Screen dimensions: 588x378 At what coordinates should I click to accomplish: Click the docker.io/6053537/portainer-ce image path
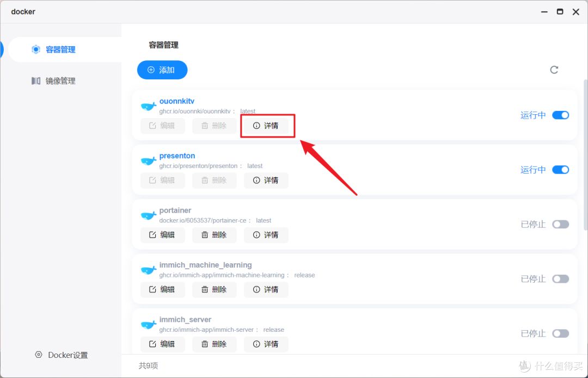pos(203,220)
